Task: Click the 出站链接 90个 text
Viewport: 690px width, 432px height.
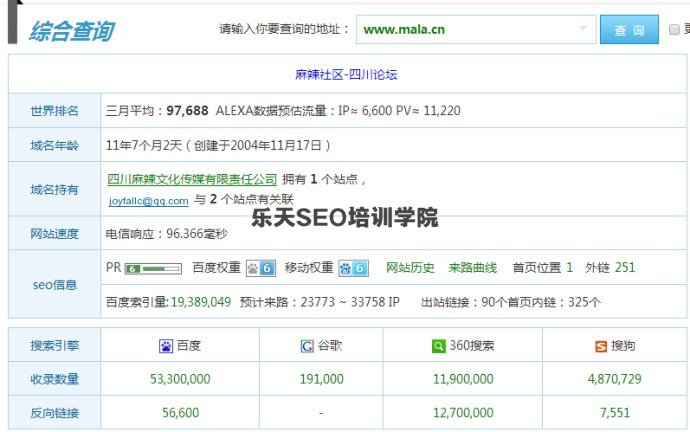Action: tap(463, 302)
